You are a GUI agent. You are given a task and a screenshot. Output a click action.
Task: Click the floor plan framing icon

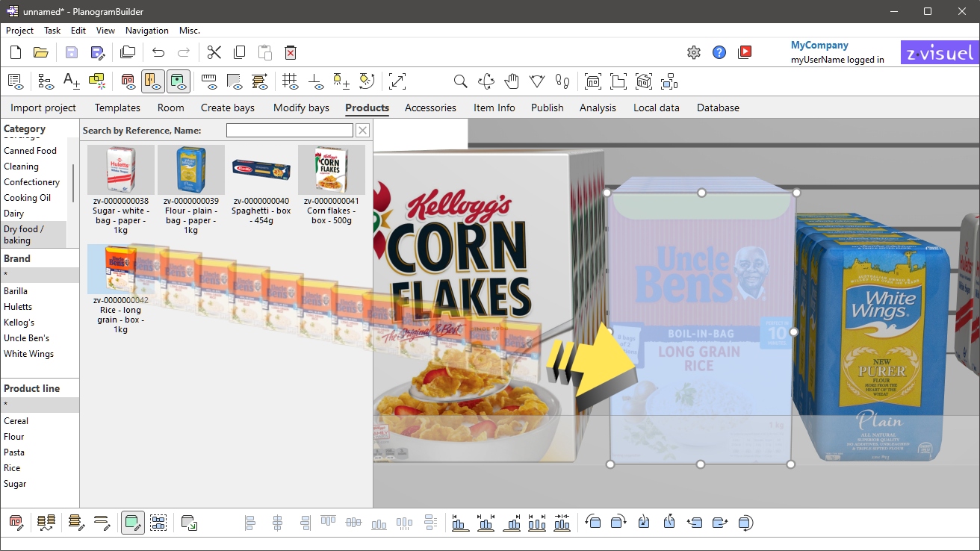[618, 81]
